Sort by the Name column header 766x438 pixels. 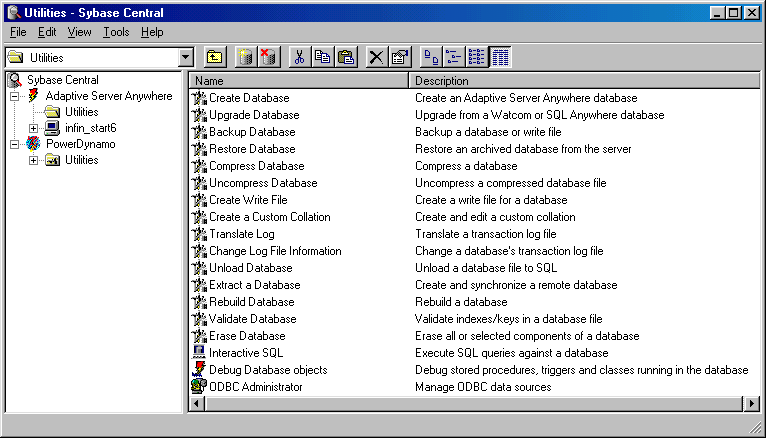[x=299, y=81]
